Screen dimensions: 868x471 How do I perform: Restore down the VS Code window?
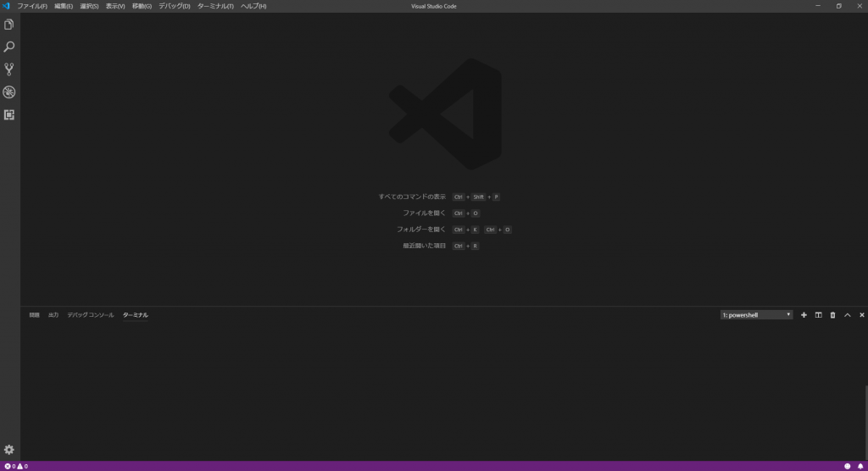point(838,6)
